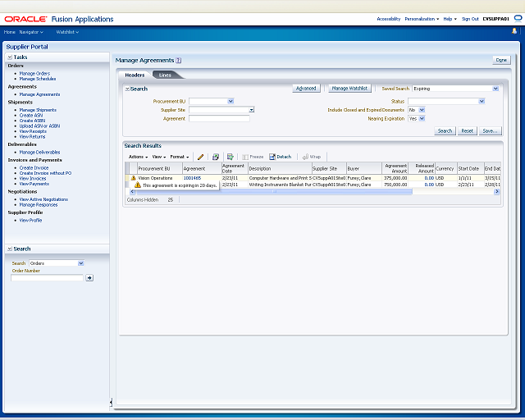The width and height of the screenshot is (525, 420).
Task: Click the Oracle chat bubble icon top right
Action: coord(518,19)
